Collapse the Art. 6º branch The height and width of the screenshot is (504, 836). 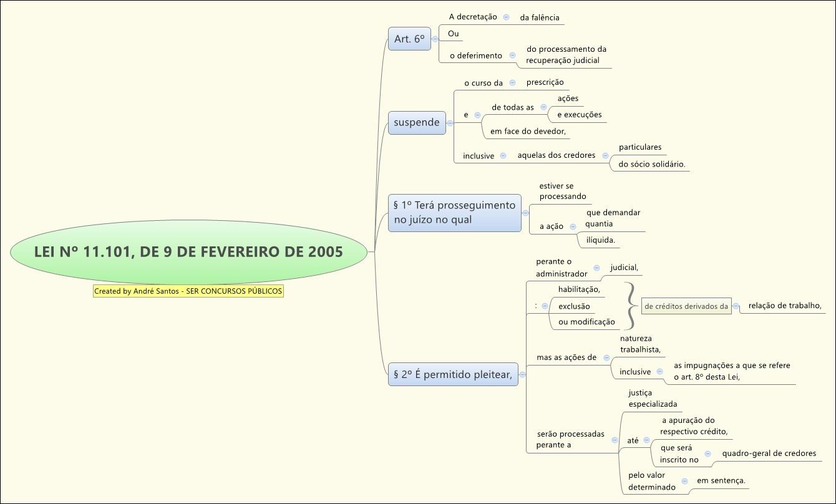point(435,39)
